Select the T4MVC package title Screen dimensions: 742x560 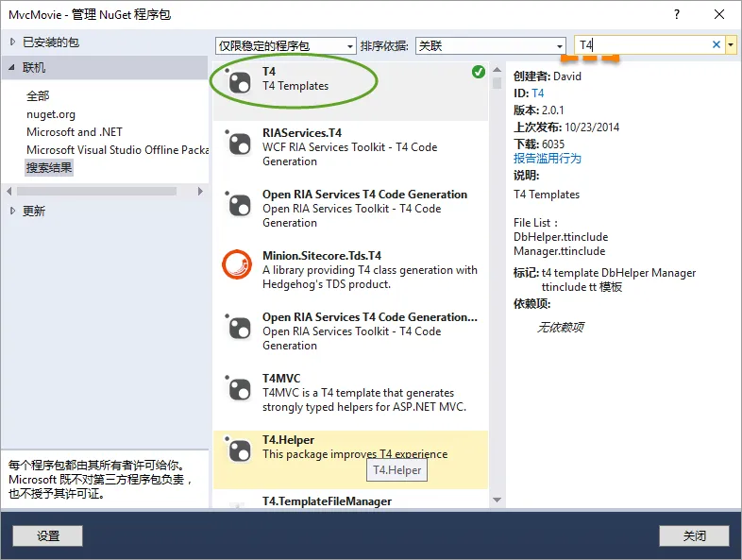click(281, 379)
